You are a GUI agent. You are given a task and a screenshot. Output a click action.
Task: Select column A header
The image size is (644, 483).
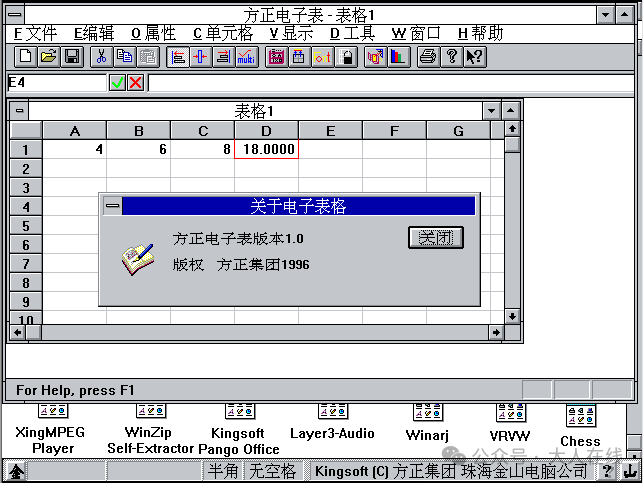click(75, 131)
